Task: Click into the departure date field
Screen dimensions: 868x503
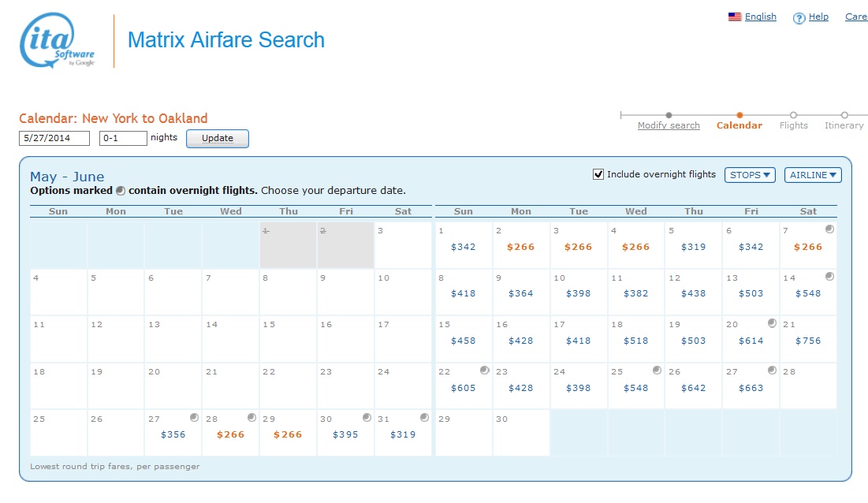Action: click(55, 138)
